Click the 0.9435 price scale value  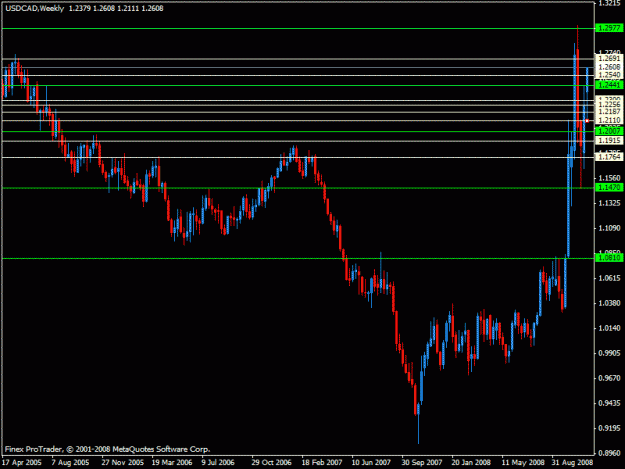[x=610, y=403]
